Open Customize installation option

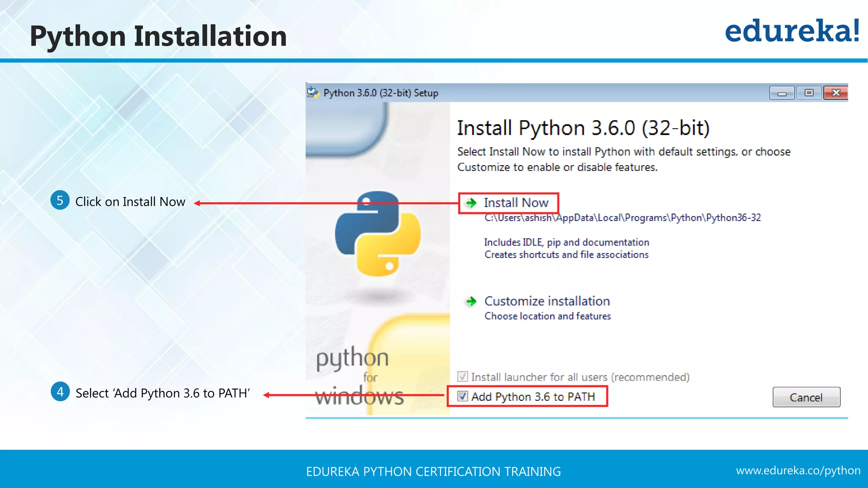(547, 301)
